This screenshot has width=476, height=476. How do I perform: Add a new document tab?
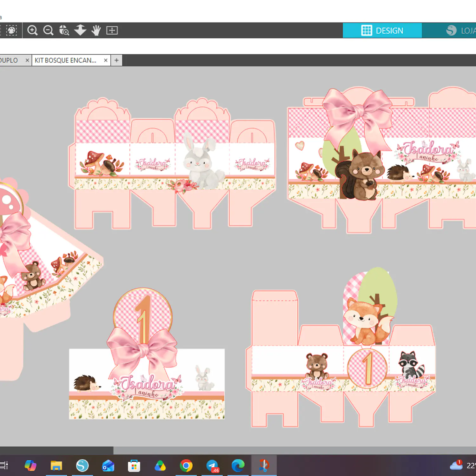(116, 60)
